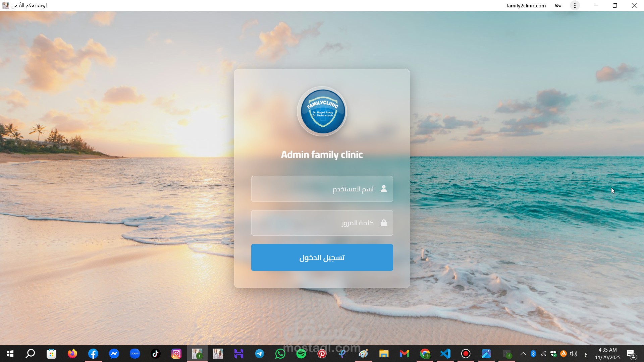Viewport: 644px width, 362px height.
Task: Click the family2clinic.com site label
Action: 526,5
